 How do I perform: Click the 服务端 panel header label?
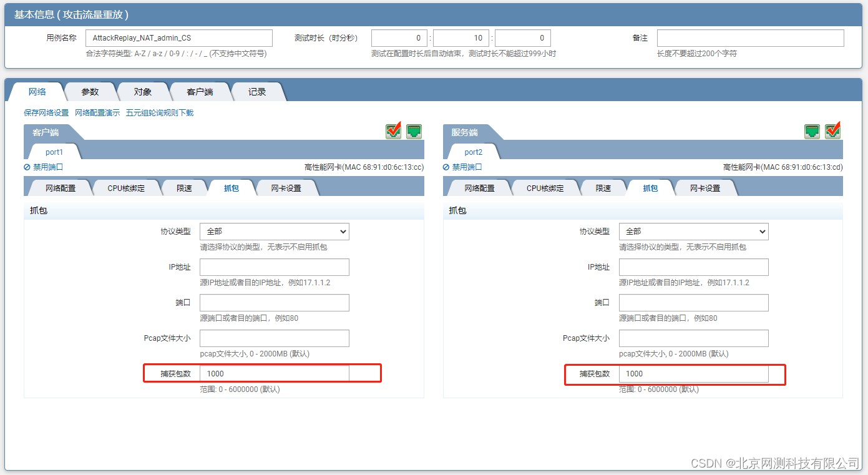(x=465, y=132)
